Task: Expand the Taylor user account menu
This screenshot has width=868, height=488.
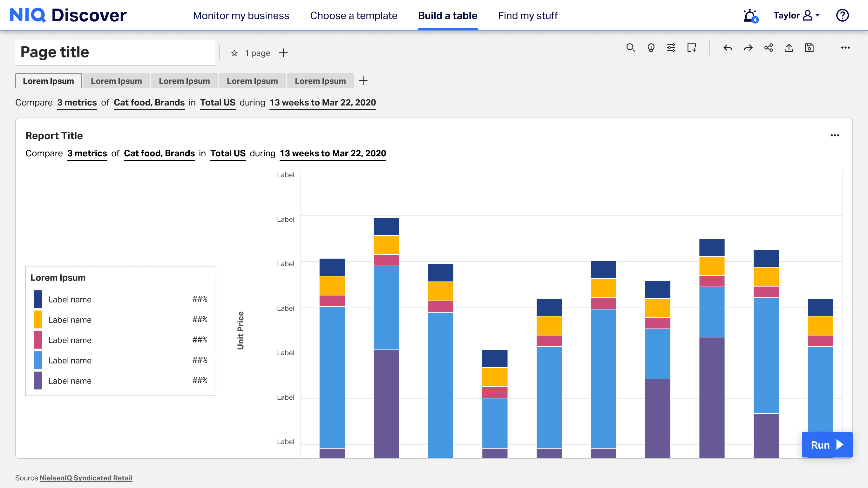Action: [797, 16]
